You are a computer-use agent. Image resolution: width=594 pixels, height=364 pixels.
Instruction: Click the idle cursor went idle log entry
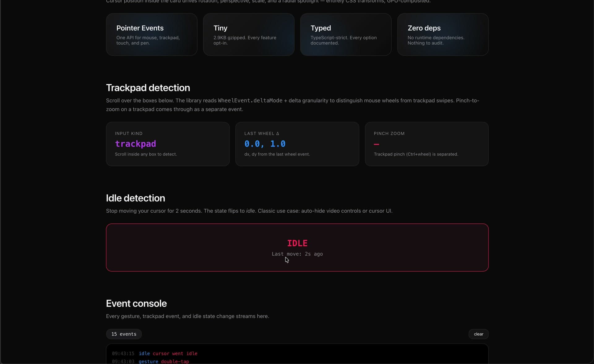tap(168, 353)
